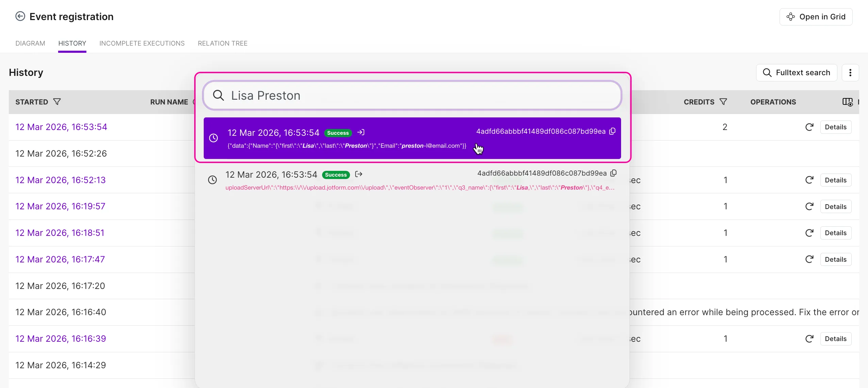
Task: Open Details for the 16:16:39 run
Action: click(x=836, y=339)
